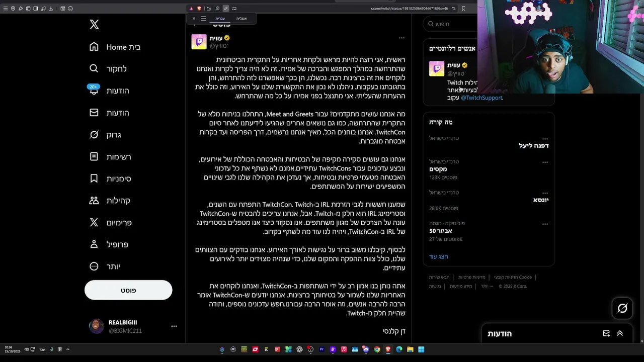
Task: Click the volume speaker tray icon
Action: pyautogui.click(x=26, y=349)
